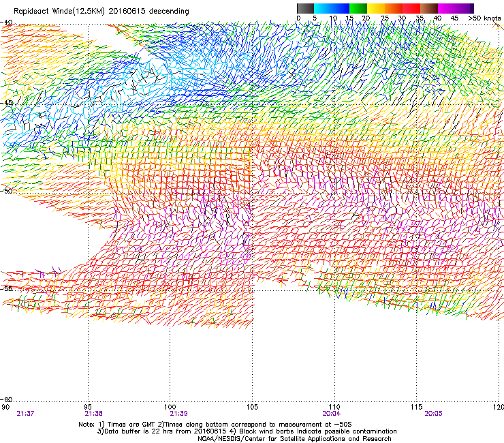Click the '25' legend scale label
This screenshot has width=504, height=443.
coord(385,18)
